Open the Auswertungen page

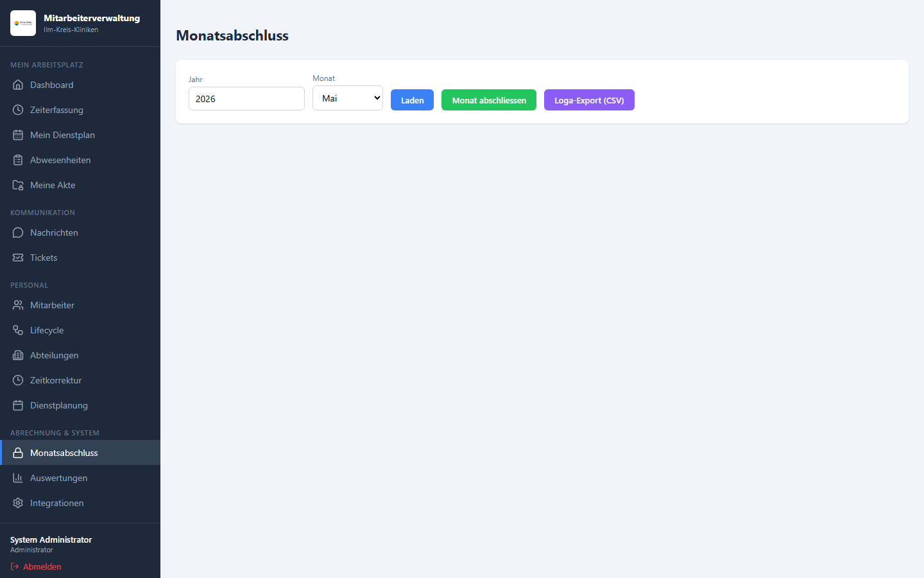coord(80,478)
